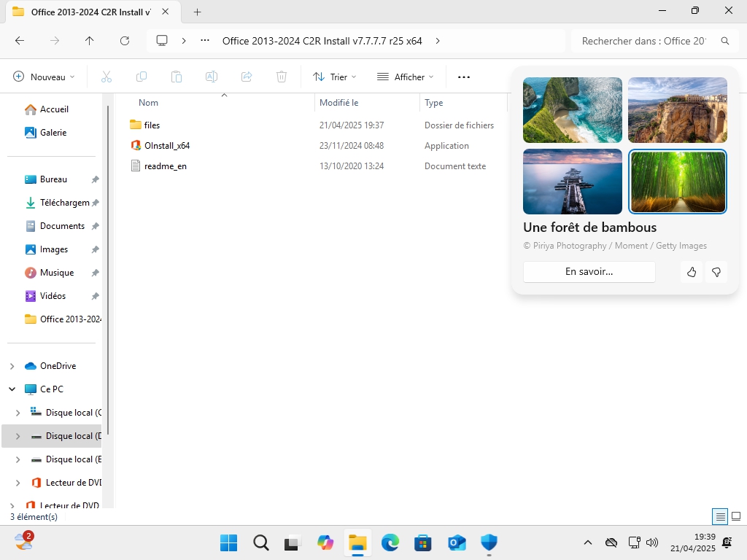
Task: Click the En savoir... button
Action: click(x=589, y=272)
